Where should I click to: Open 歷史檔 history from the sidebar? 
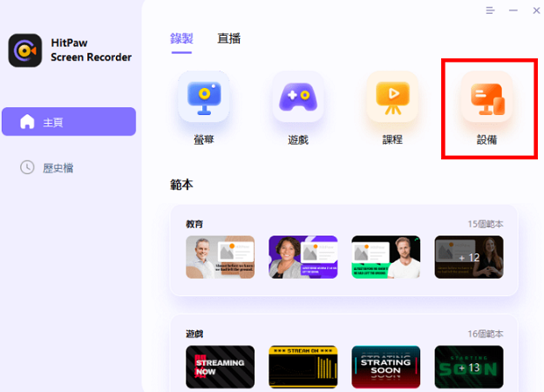coord(58,167)
